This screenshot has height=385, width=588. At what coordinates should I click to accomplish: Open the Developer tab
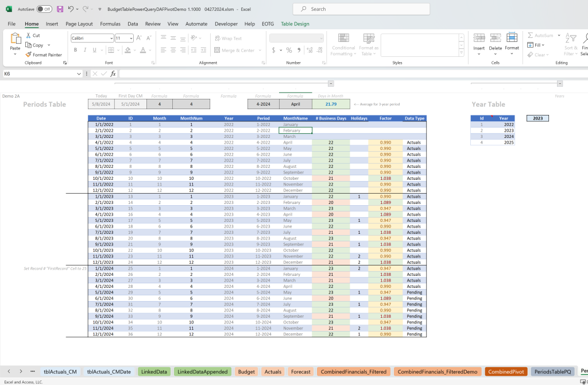pos(226,24)
